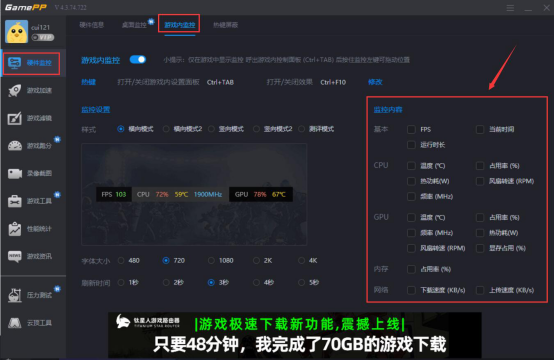Image resolution: width=554 pixels, height=361 pixels.
Task: Choose font size 2K
Action: (257, 261)
